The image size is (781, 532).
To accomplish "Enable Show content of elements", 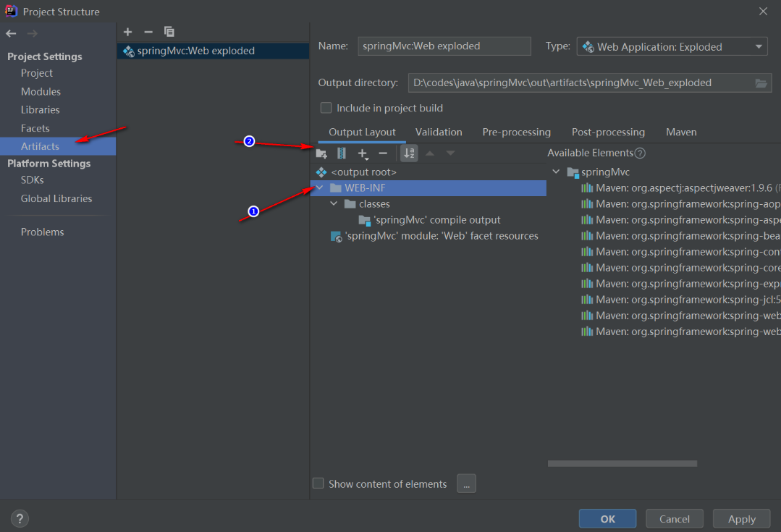I will pyautogui.click(x=318, y=484).
